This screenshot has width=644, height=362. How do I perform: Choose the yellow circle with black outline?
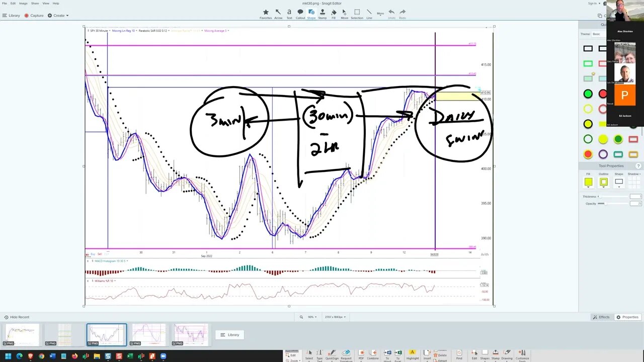588,124
